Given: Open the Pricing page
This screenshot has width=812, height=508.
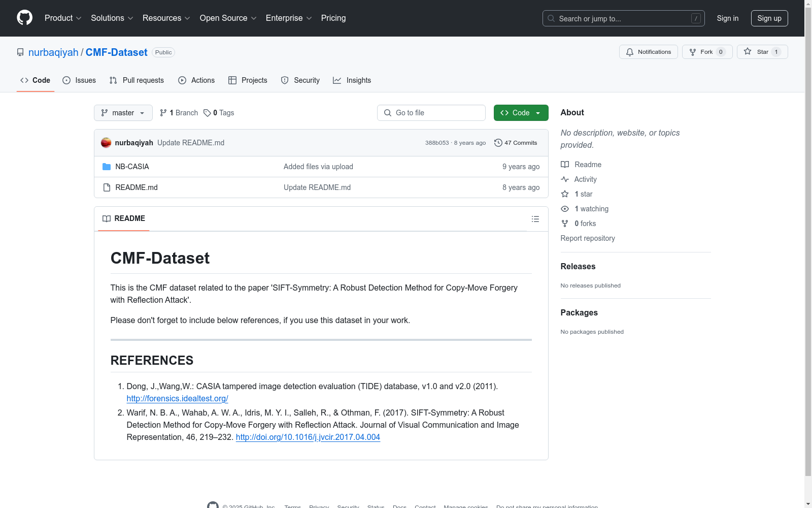Looking at the screenshot, I should pos(333,18).
